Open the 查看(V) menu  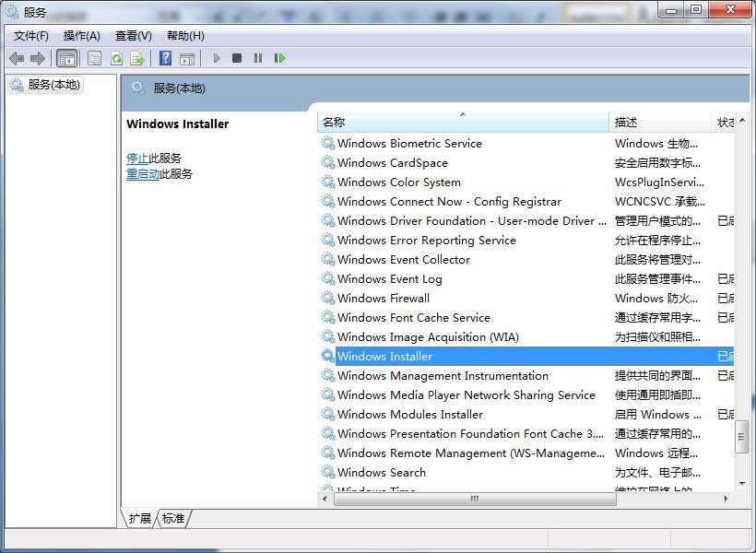click(x=132, y=35)
